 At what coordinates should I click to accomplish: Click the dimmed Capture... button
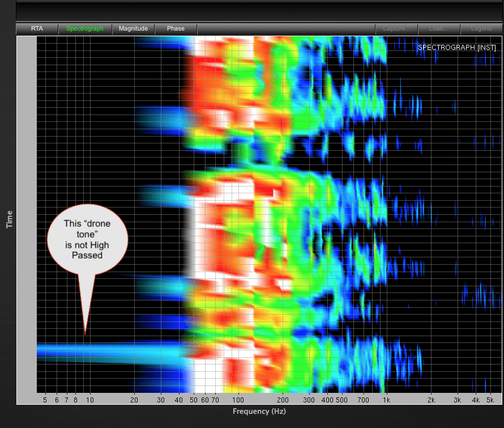[396, 29]
